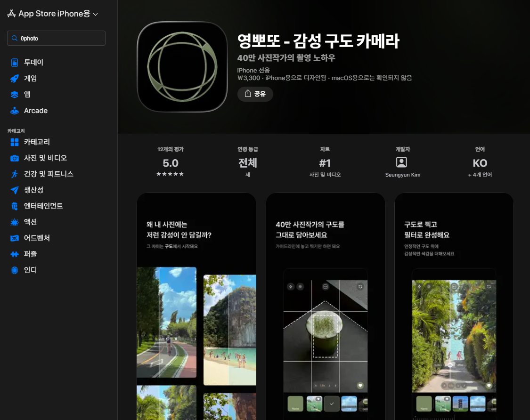Go to the 투데이 section
The image size is (530, 420).
pyautogui.click(x=33, y=63)
